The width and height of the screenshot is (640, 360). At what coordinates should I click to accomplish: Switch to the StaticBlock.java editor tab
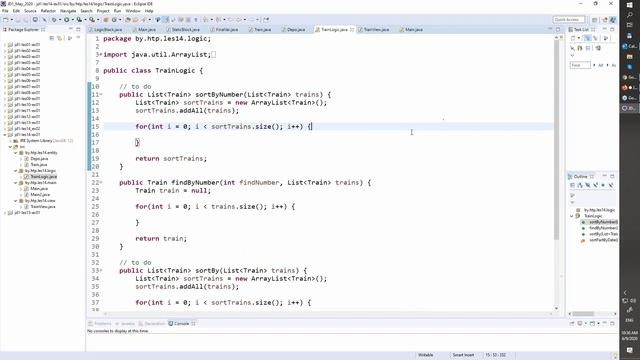coord(183,29)
